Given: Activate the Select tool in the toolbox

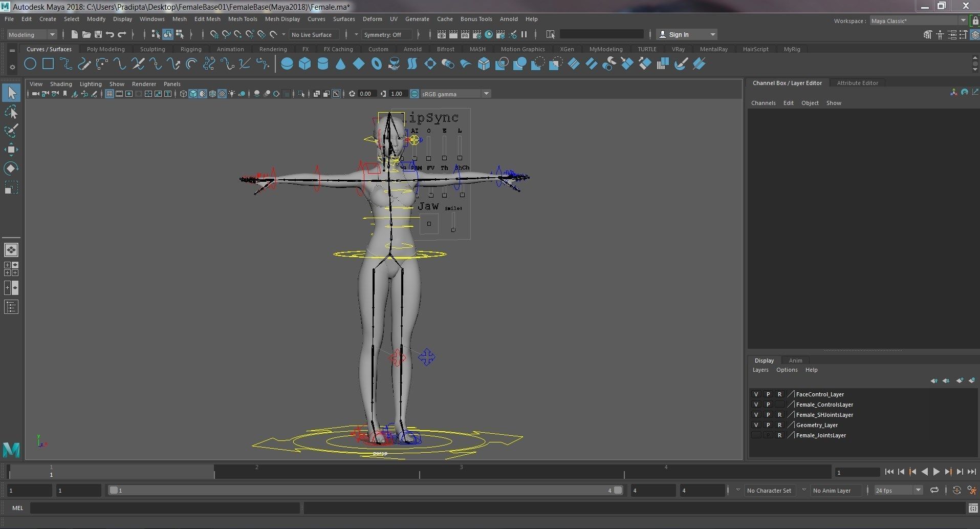Looking at the screenshot, I should point(11,93).
